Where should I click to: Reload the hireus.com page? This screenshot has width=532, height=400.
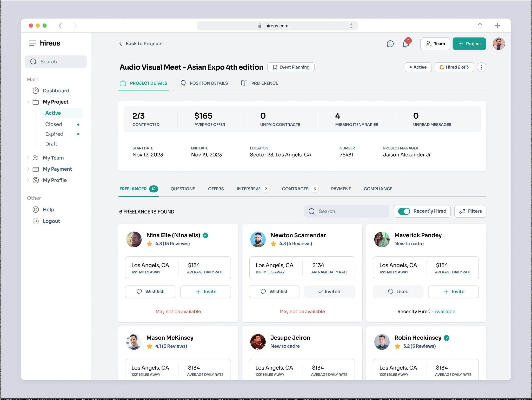click(351, 26)
